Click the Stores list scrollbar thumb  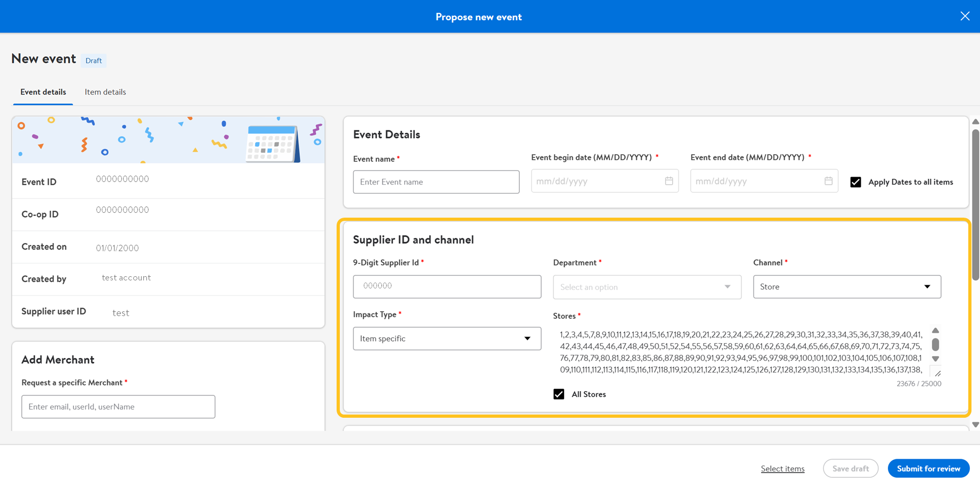(x=935, y=344)
